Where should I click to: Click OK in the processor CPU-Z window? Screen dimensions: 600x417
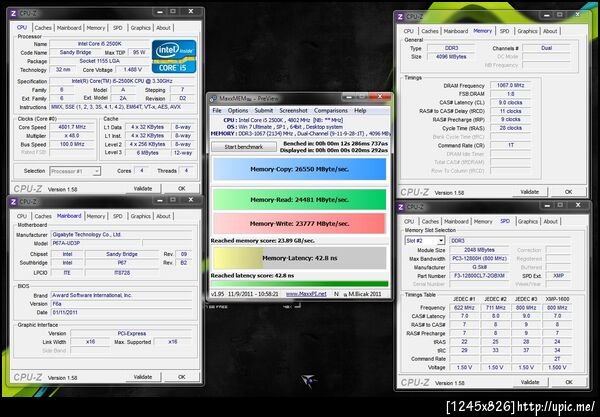point(182,188)
